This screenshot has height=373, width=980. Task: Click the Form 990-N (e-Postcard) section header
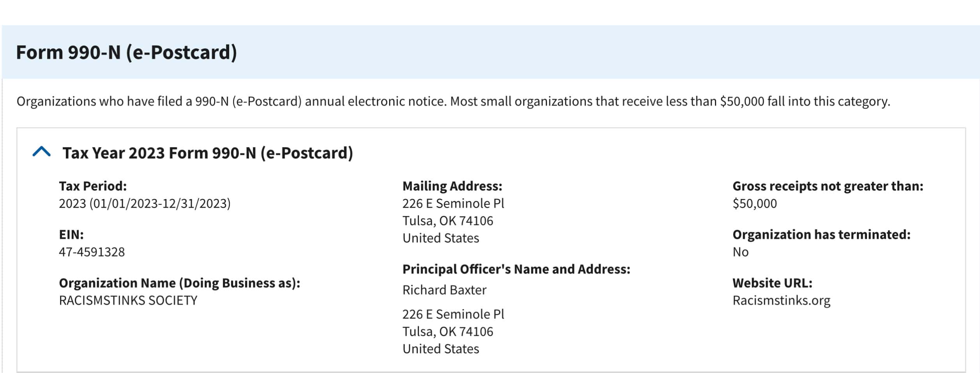point(126,52)
